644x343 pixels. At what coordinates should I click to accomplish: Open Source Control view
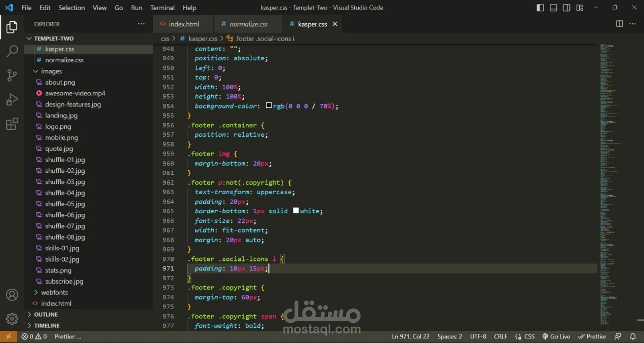pyautogui.click(x=12, y=75)
